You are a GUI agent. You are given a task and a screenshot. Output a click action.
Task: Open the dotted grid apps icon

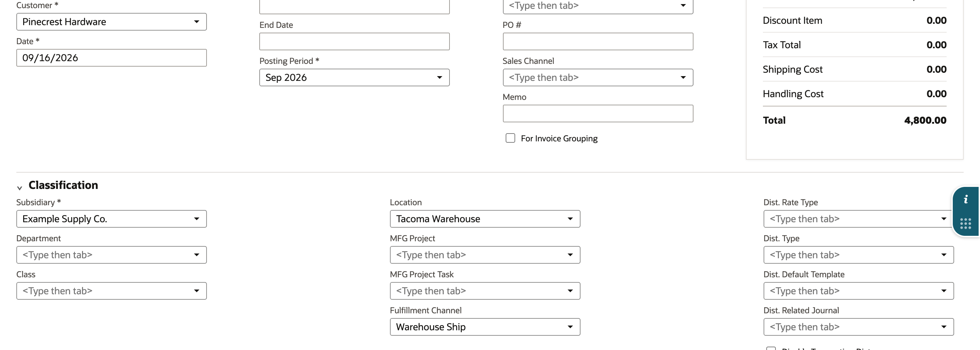(966, 224)
